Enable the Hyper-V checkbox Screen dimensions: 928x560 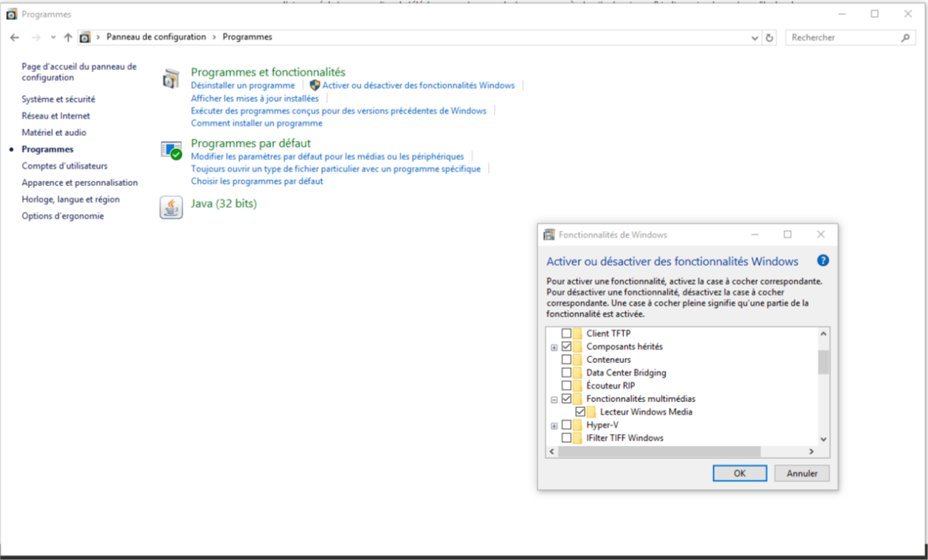tap(566, 425)
